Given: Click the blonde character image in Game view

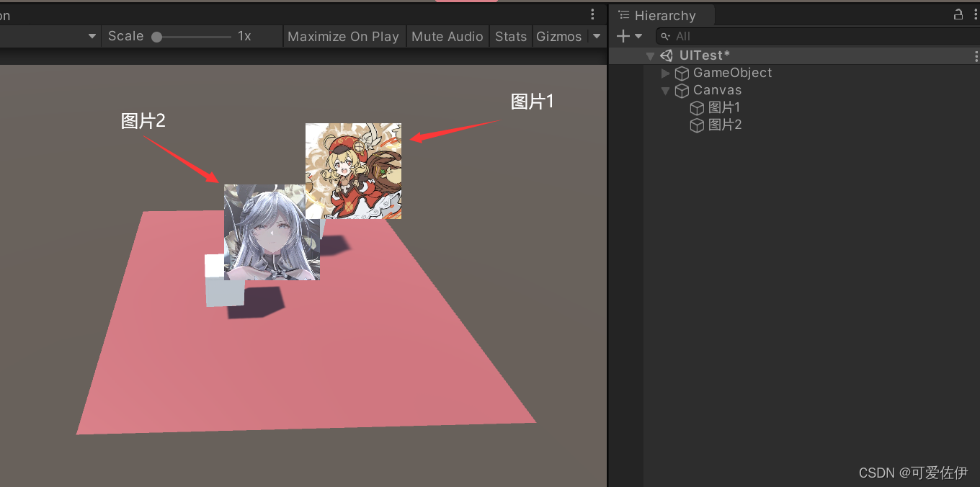Looking at the screenshot, I should [x=353, y=171].
